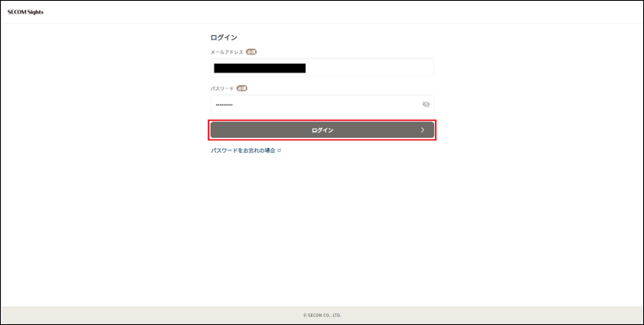Click the ログイン page heading
The image size is (644, 325).
coord(224,37)
